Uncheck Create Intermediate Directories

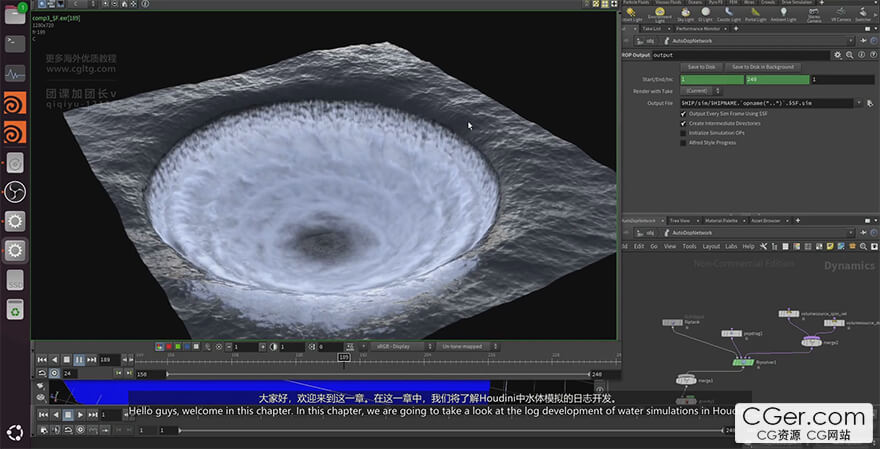[x=684, y=124]
